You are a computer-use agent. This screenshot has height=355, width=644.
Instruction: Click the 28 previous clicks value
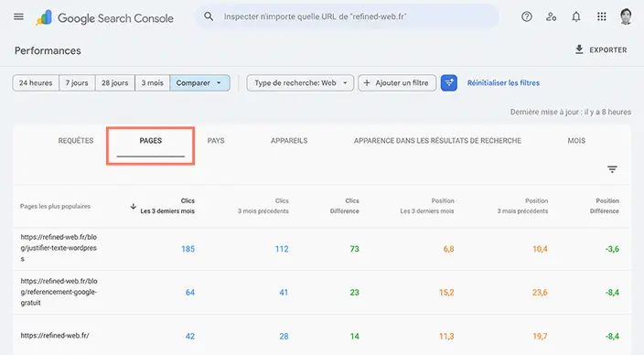click(x=284, y=336)
